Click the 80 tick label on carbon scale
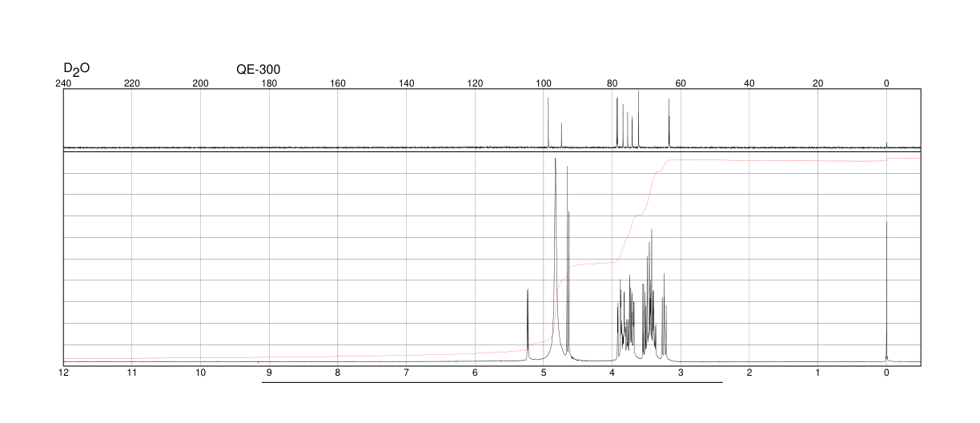980x423 pixels. coord(612,83)
